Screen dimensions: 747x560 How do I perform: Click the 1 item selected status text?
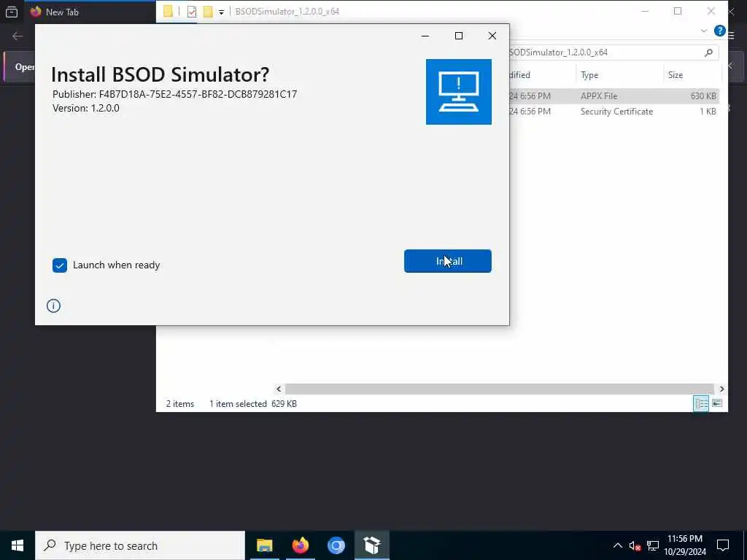click(239, 404)
